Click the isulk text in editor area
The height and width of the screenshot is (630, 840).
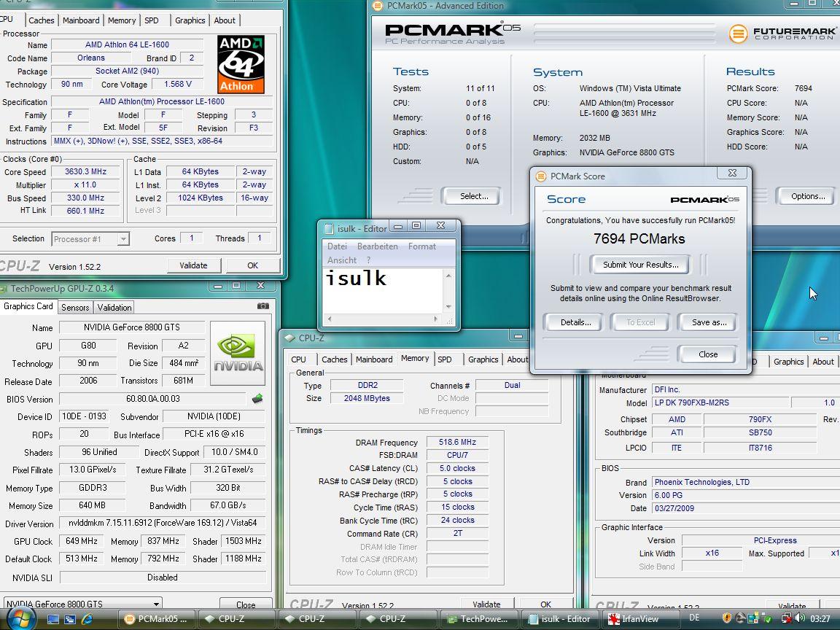pyautogui.click(x=356, y=278)
